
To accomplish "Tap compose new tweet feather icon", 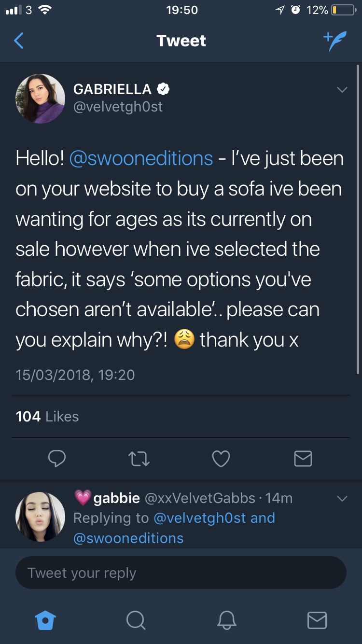I will pos(334,42).
